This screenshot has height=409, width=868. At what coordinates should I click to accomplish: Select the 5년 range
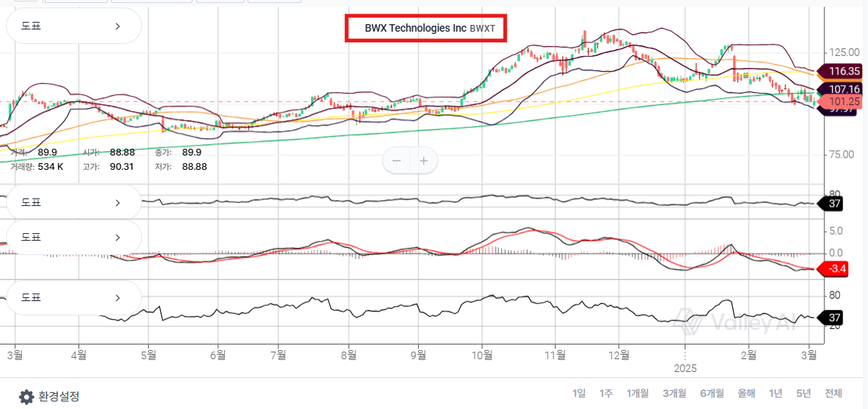coord(804,393)
